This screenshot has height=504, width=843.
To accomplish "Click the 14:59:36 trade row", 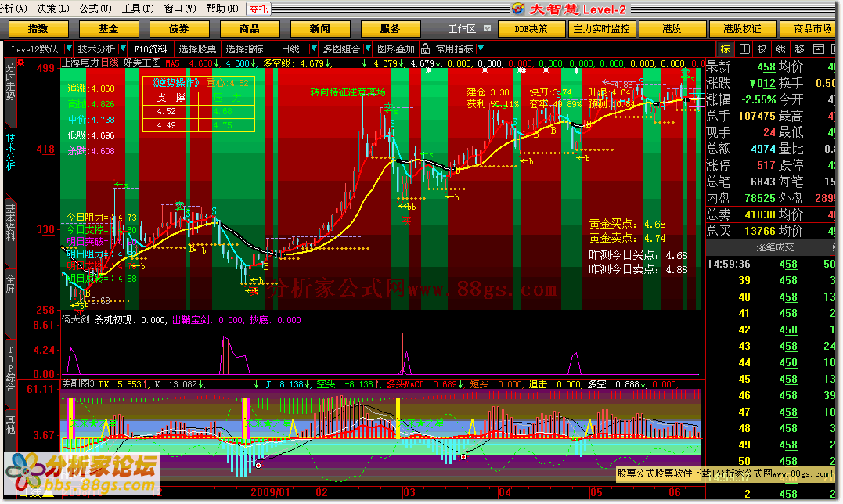I will [770, 264].
